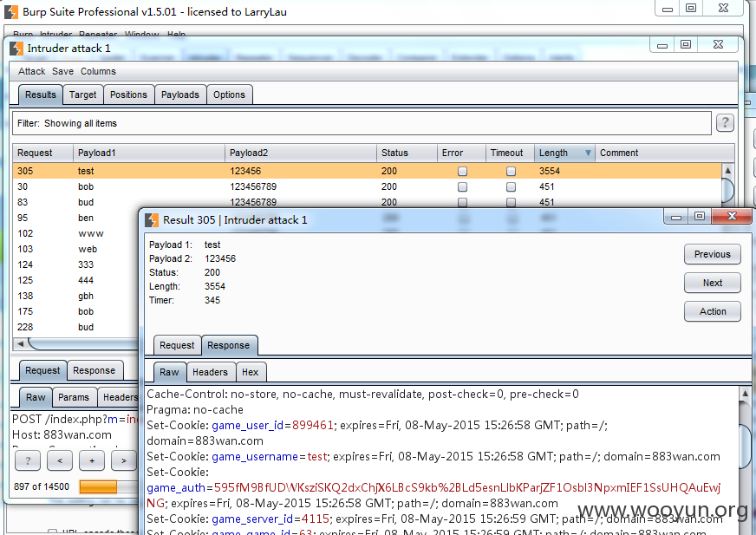Go to previous search match arrow button
Viewport: 756px width, 535px height.
click(x=60, y=460)
